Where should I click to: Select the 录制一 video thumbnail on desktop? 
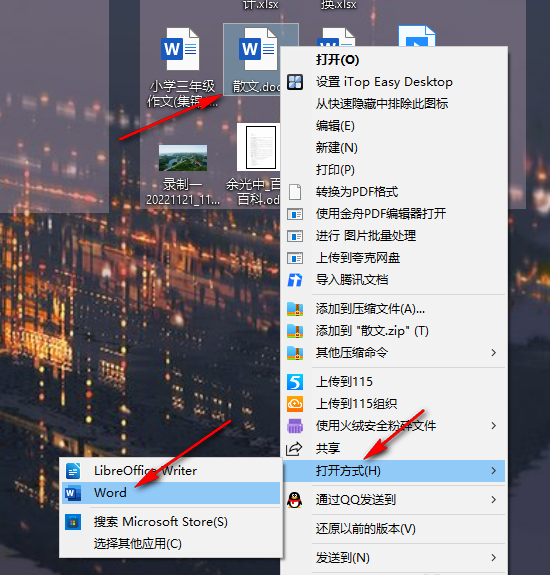(x=183, y=158)
